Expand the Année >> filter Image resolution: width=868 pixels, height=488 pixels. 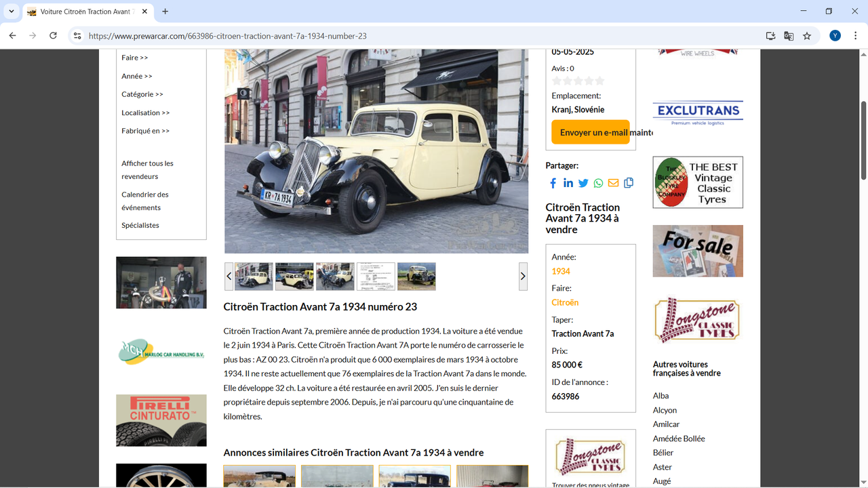pos(137,76)
